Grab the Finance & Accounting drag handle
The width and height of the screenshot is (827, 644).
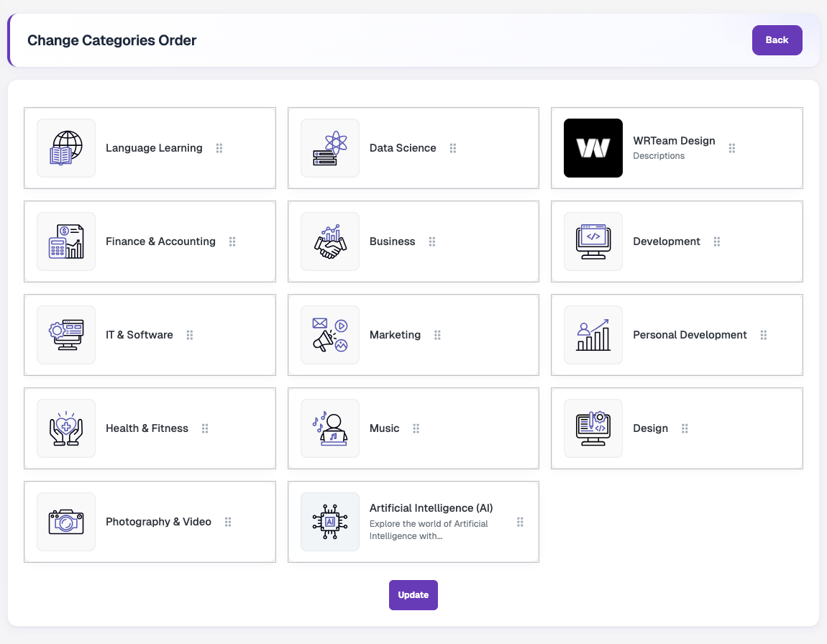coord(232,241)
